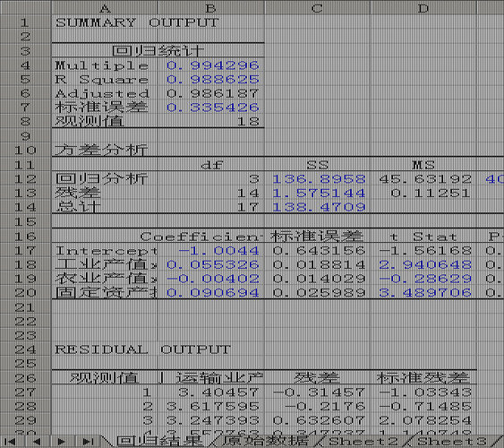This screenshot has width=504, height=448.
Task: Click the 回归统计 heading cell
Action: coord(158,50)
